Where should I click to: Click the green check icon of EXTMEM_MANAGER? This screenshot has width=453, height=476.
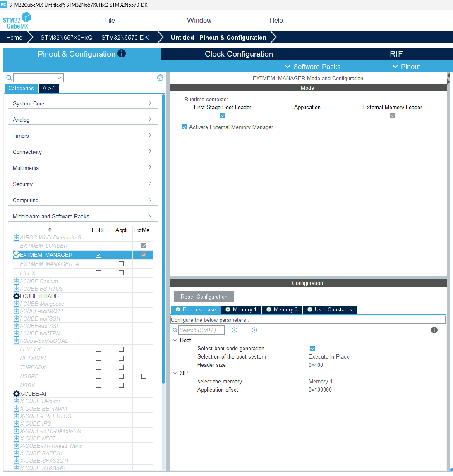point(17,255)
